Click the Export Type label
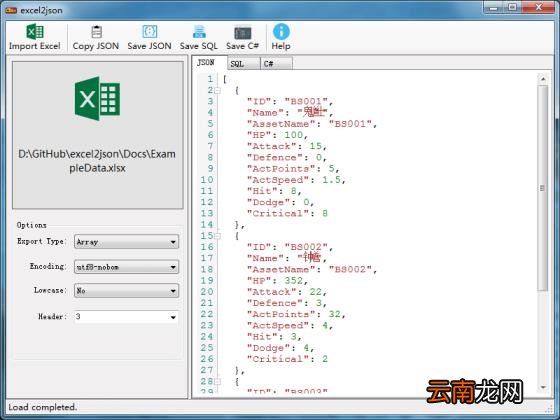 point(42,241)
